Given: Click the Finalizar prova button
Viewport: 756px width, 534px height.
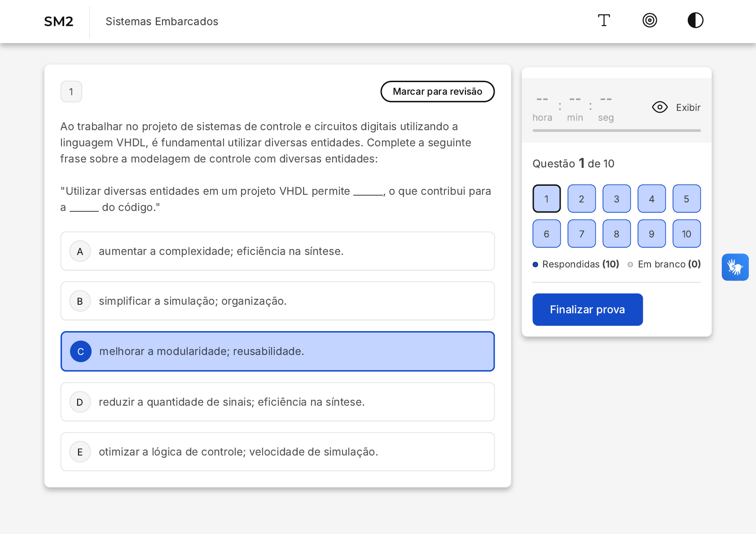Looking at the screenshot, I should point(587,310).
